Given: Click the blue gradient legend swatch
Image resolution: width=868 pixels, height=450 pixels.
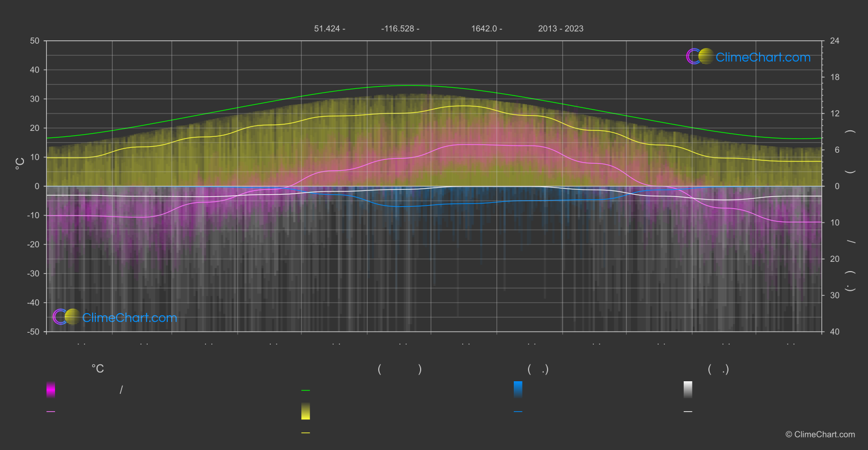Looking at the screenshot, I should [518, 389].
